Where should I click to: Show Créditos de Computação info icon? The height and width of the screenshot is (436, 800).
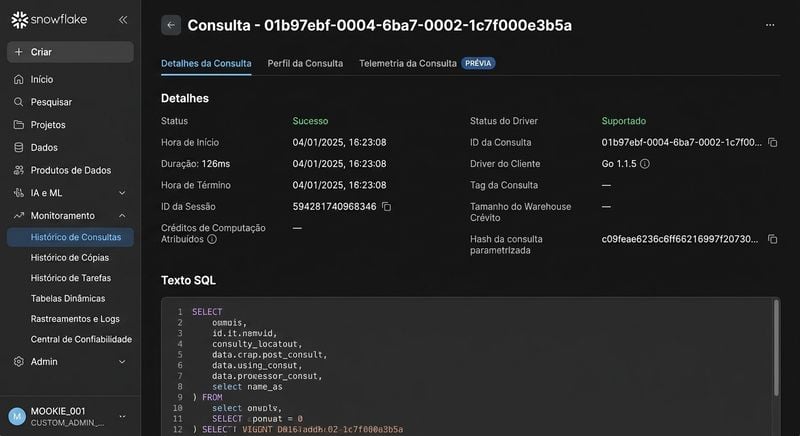click(x=212, y=239)
